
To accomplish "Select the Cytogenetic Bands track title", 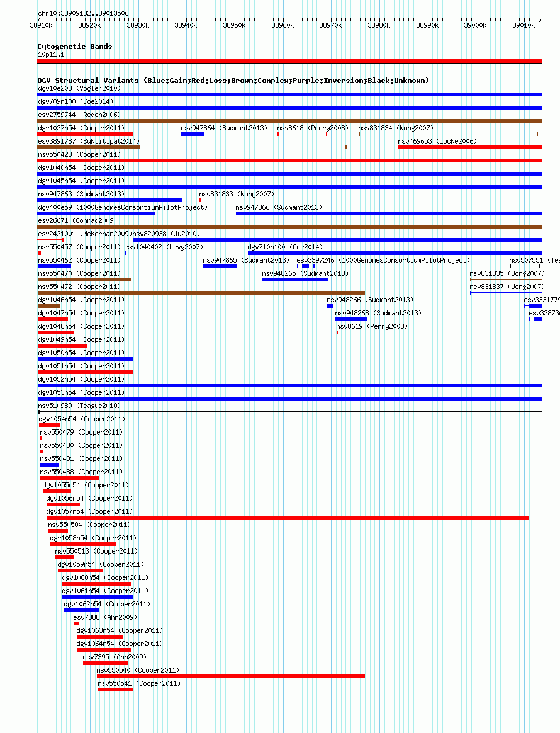I will (75, 47).
